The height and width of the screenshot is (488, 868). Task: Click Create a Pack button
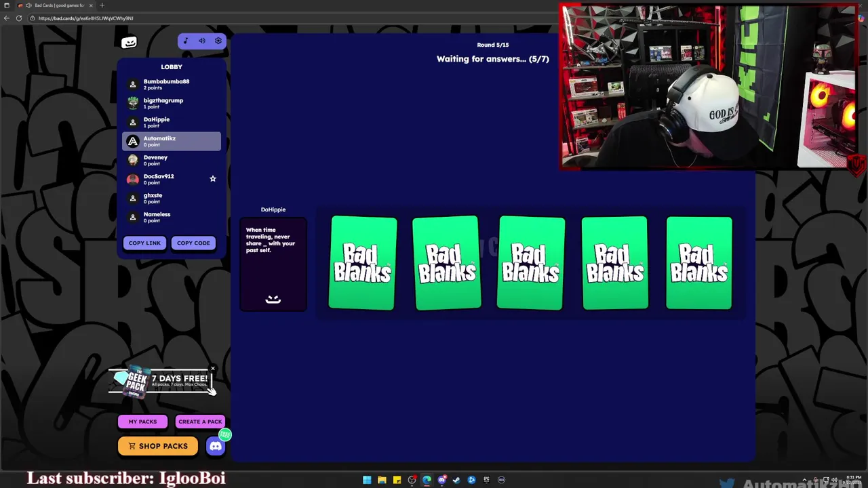(x=200, y=422)
